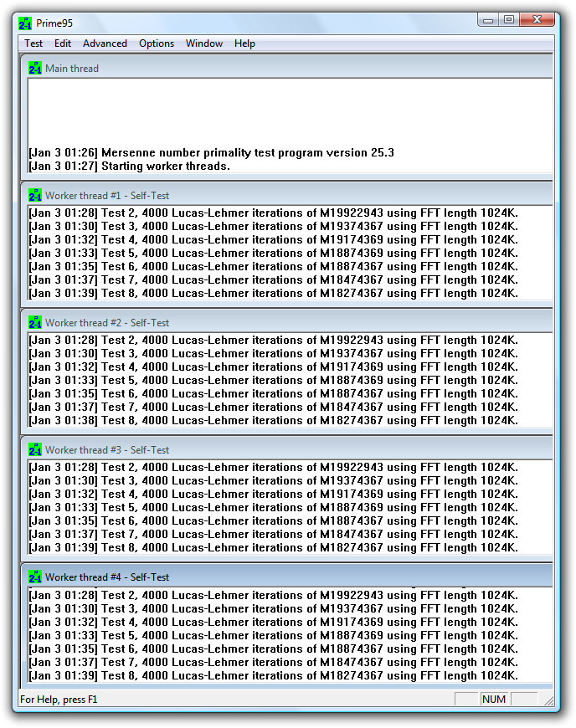Click Test 4 line in Worker thread #2
Viewport: 576px width, 728px height.
tap(273, 367)
